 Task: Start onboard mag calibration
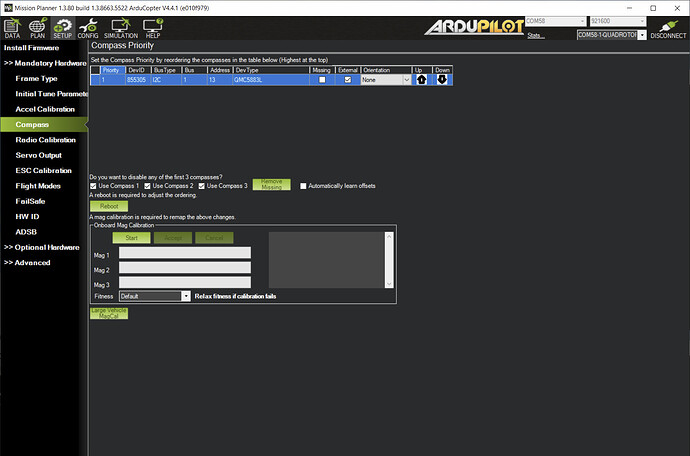point(132,238)
